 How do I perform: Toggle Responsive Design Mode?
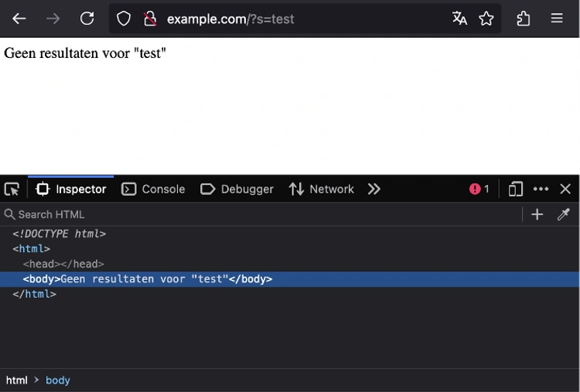(x=515, y=189)
